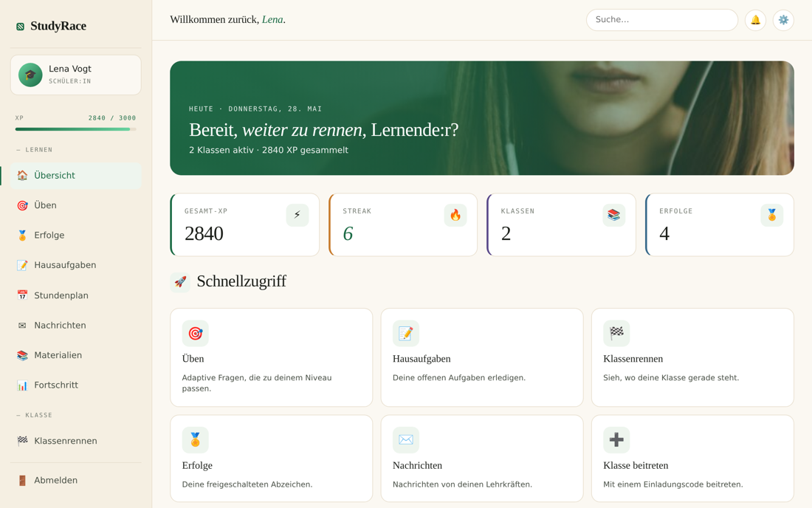Click text Deine offenen Aufgaben erledigen
Viewport: 812px width, 508px height.
click(459, 378)
